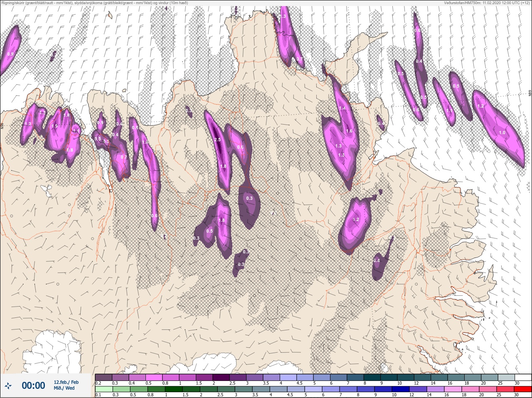Pick the deep blue 10 swatch in the rain legend
Image resolution: width=532 pixels, height=398 pixels.
click(x=400, y=389)
